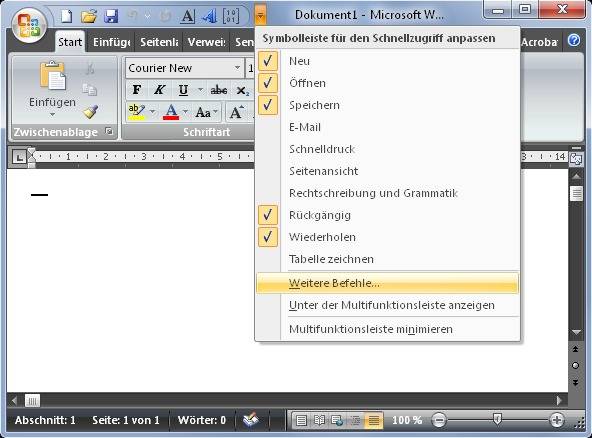
Task: Switch to web layout view
Action: tap(337, 420)
